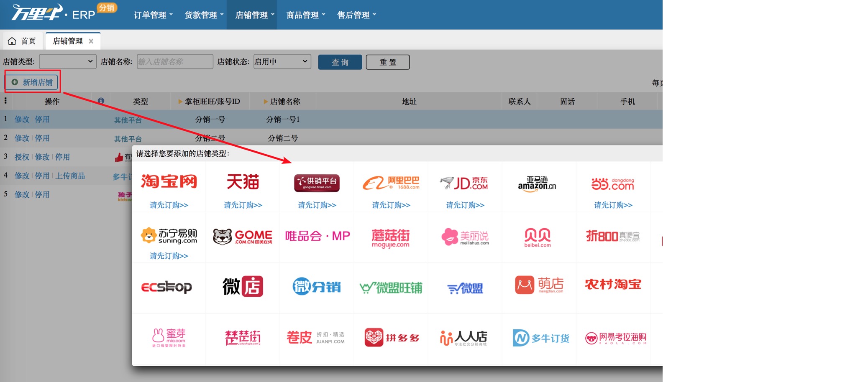This screenshot has height=382, width=868.
Task: Open the 店铺类型 dropdown
Action: (68, 61)
